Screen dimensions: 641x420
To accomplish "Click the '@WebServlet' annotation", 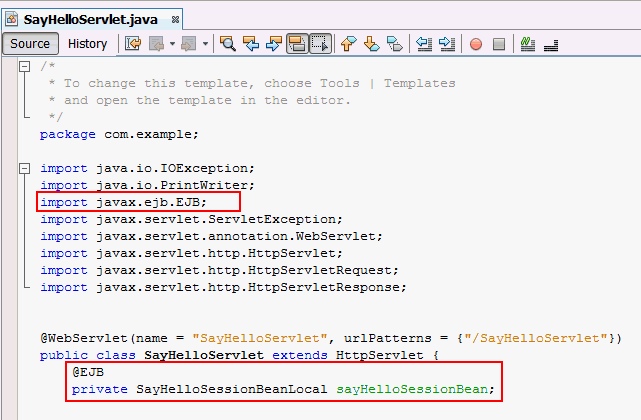I will coord(84,338).
